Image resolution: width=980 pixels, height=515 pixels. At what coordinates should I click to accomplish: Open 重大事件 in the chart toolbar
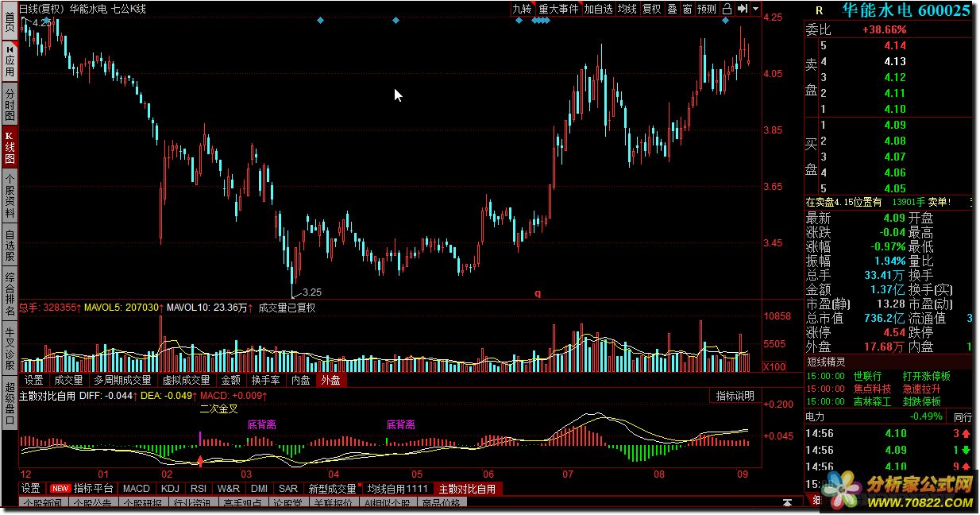click(558, 9)
